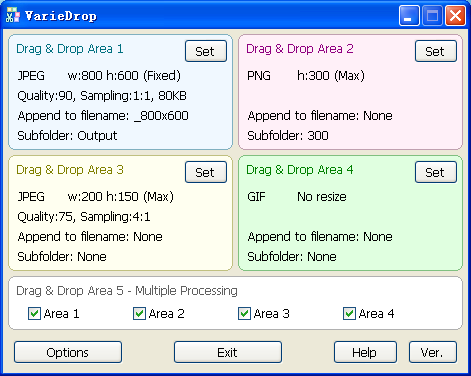Screen dimensions: 471x376
Task: Click the w:800 h:600 (Fixed) text
Action: point(124,76)
